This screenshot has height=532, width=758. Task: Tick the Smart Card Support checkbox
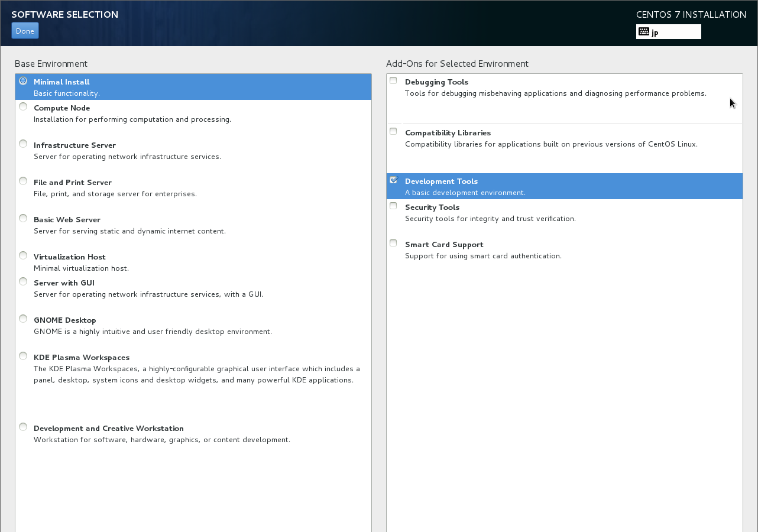(393, 243)
